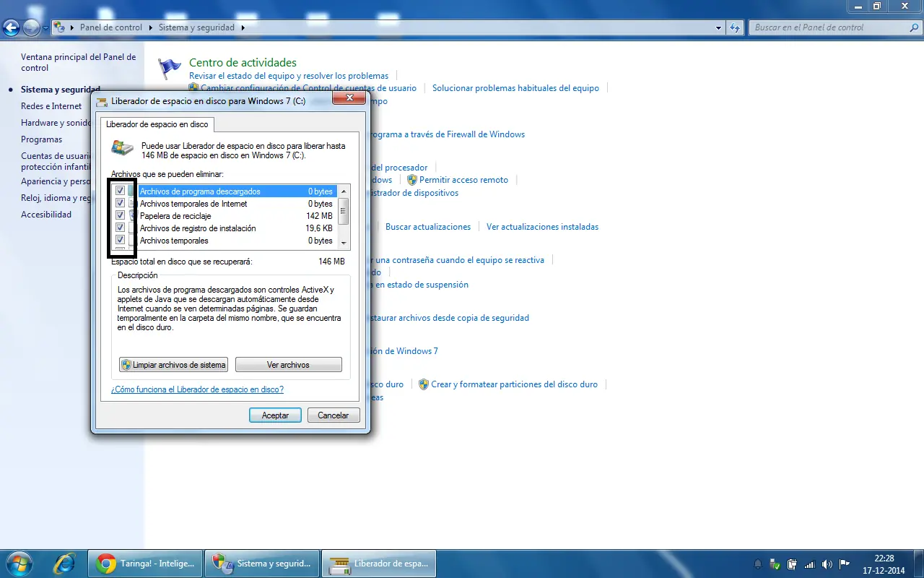Screen dimensions: 924x578
Task: Launch Internet Explorer from the taskbar
Action: [x=65, y=563]
